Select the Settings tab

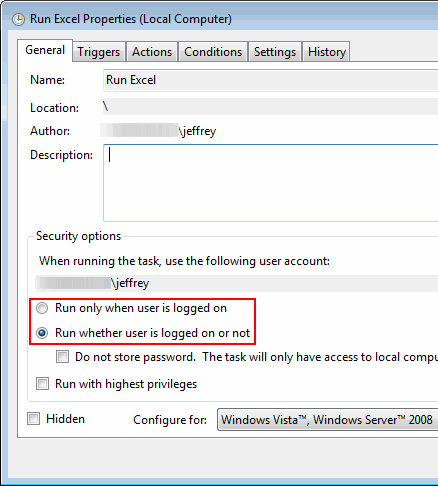[x=275, y=52]
